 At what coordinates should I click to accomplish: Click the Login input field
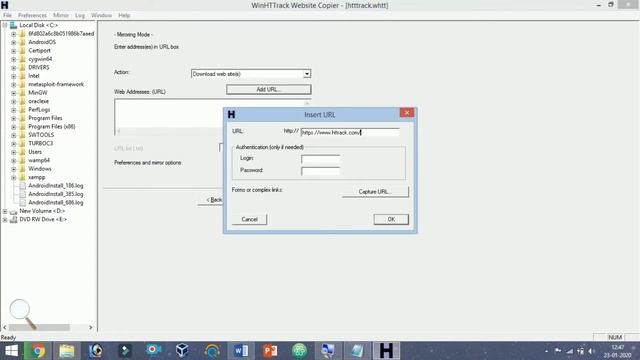[x=320, y=159]
